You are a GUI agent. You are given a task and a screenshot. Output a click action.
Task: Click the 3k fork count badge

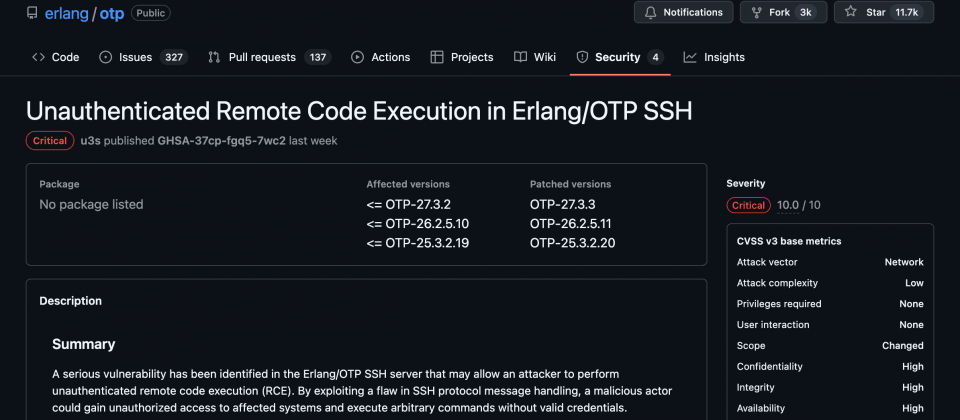(x=805, y=12)
